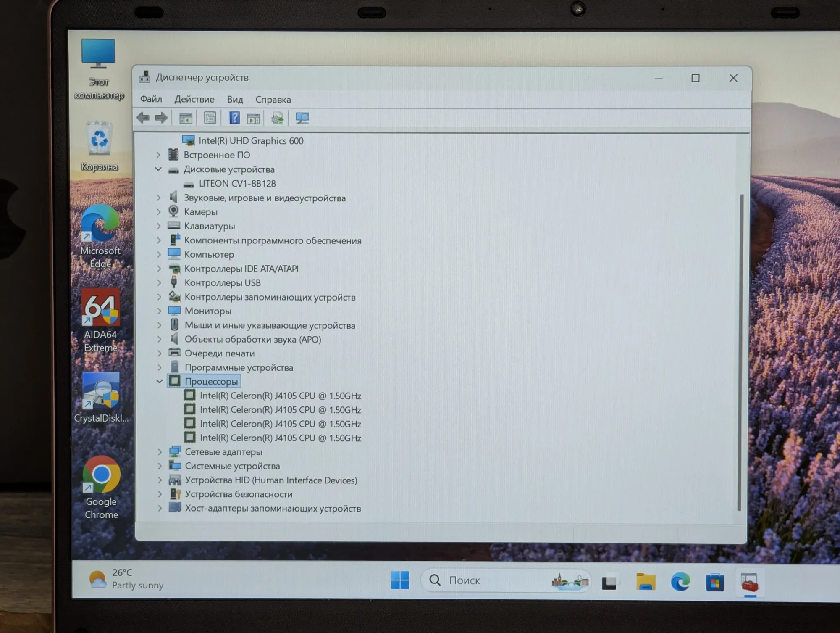840x633 pixels.
Task: Click the vertical scrollbar in device list
Action: [741, 352]
